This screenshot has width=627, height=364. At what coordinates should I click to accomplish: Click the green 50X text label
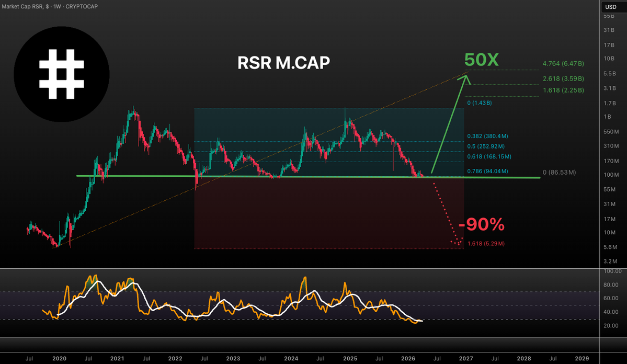[482, 60]
